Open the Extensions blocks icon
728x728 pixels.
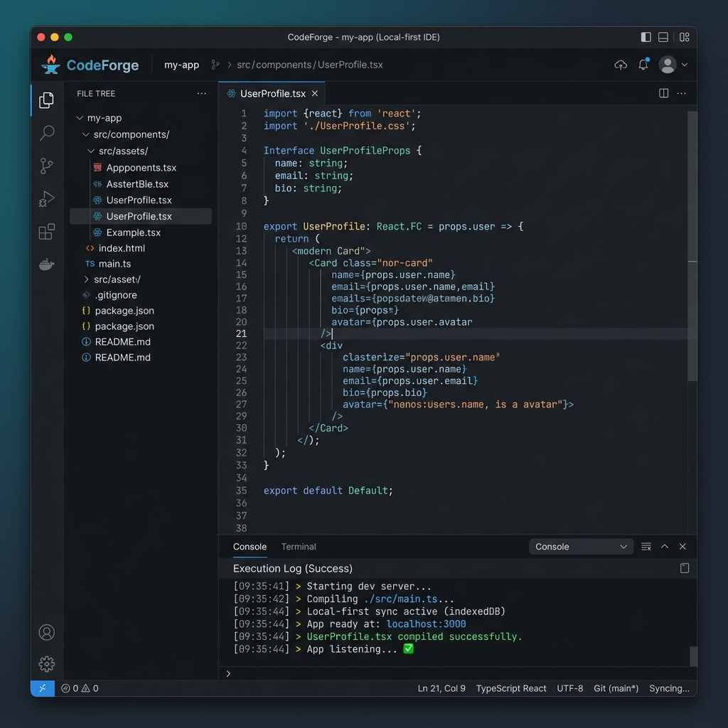46,231
